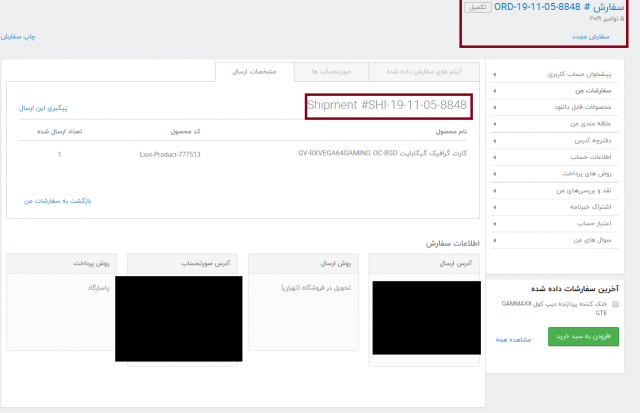Click the arrow icon beside اعتبار حساب
The width and height of the screenshot is (640, 413).
(x=493, y=223)
